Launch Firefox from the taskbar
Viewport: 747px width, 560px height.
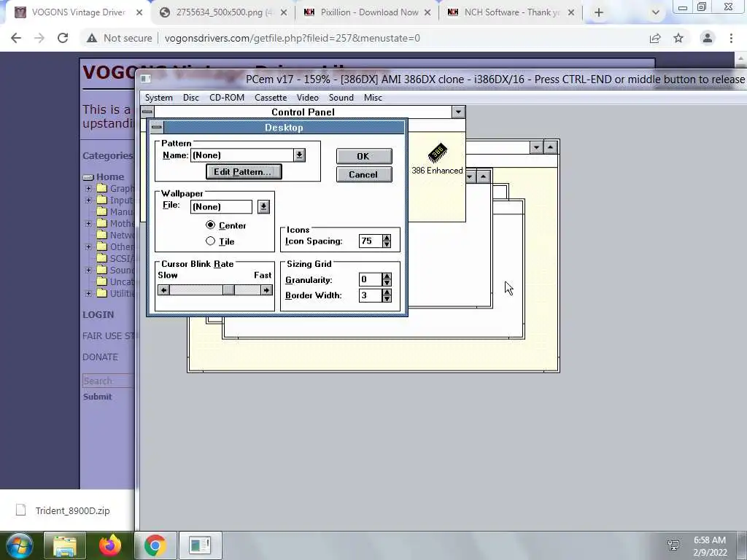[x=110, y=545]
